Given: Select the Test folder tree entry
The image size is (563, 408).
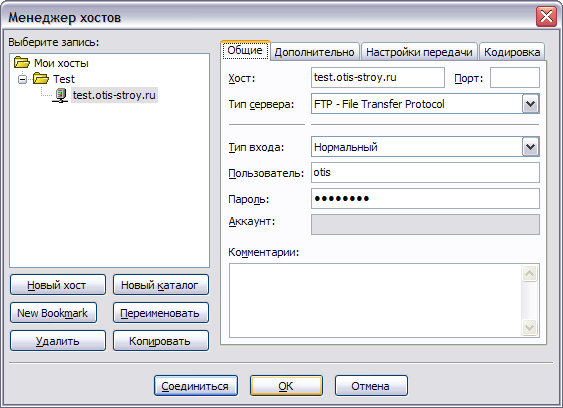Looking at the screenshot, I should click(64, 79).
